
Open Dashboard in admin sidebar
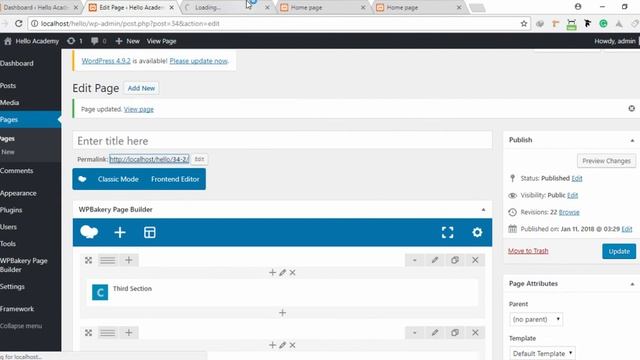pyautogui.click(x=17, y=63)
